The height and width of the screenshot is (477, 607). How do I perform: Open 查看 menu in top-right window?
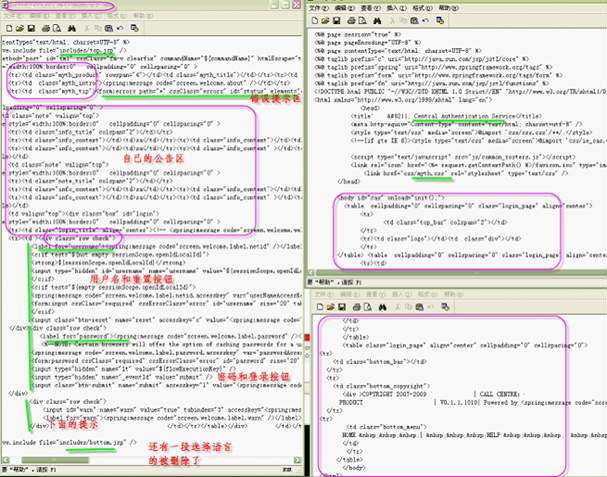(370, 8)
